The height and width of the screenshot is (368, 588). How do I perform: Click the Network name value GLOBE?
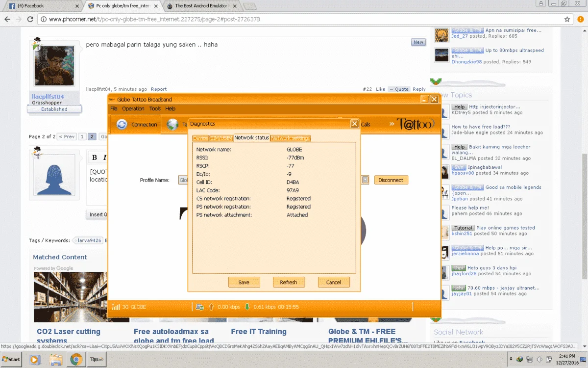pos(294,149)
